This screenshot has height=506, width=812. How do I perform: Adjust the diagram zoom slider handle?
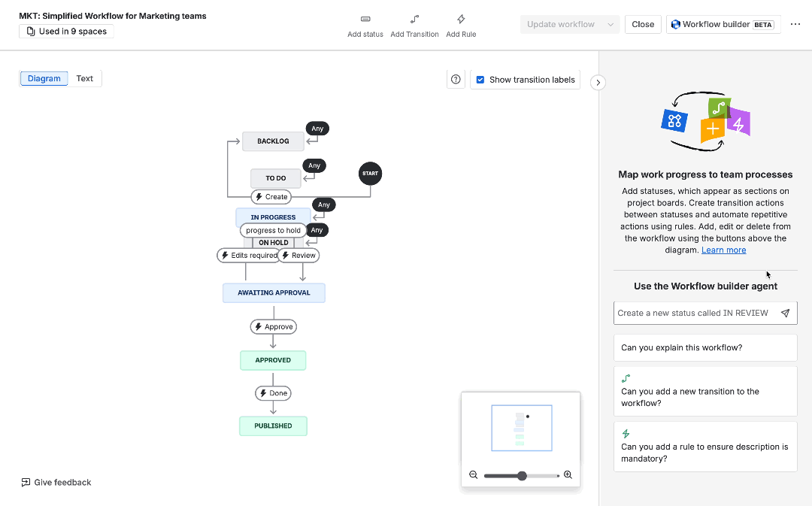522,475
